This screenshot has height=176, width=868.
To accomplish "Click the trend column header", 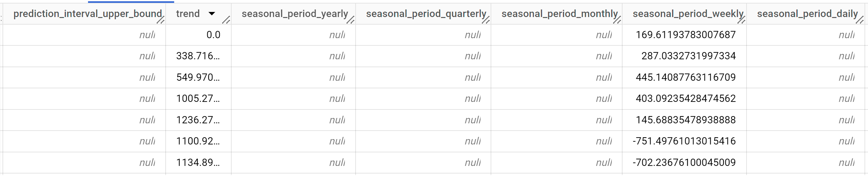I will (x=188, y=14).
